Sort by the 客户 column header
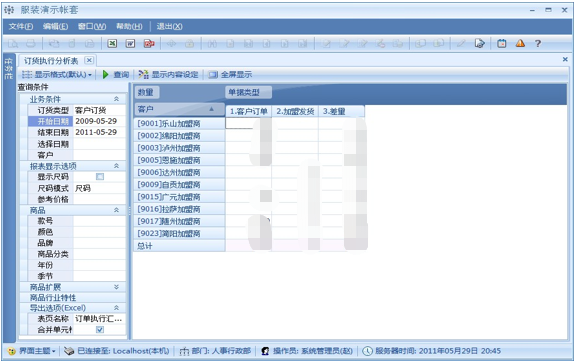The width and height of the screenshot is (576, 363). (179, 109)
